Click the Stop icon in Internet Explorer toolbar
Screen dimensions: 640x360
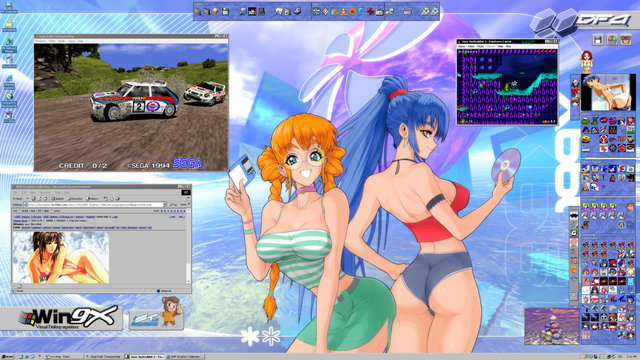click(x=34, y=199)
